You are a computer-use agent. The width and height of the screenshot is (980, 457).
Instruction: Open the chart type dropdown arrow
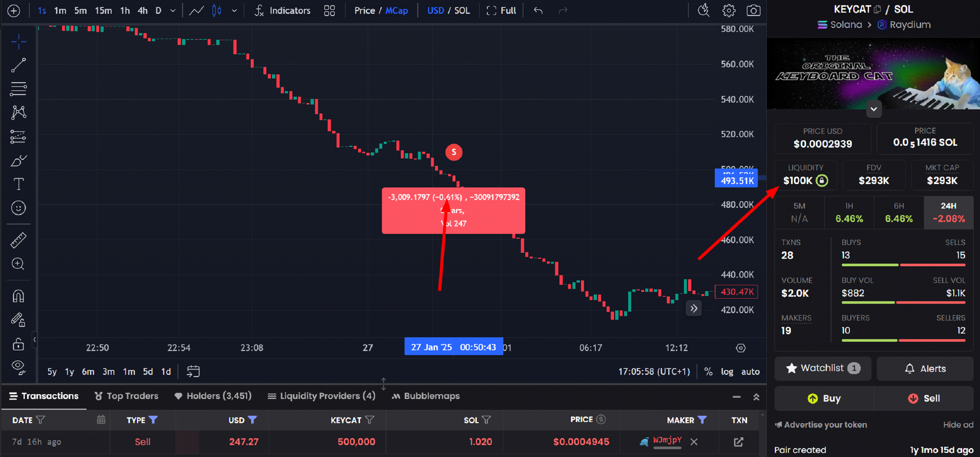(x=234, y=11)
